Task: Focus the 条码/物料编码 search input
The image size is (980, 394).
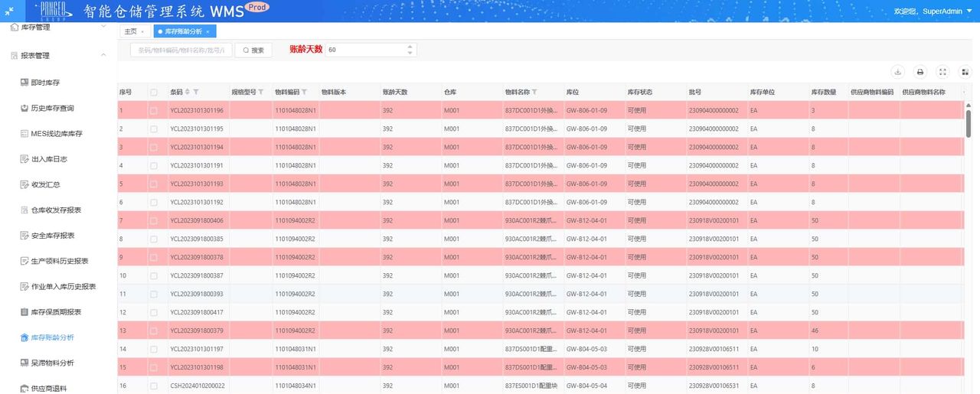Action: pyautogui.click(x=181, y=50)
